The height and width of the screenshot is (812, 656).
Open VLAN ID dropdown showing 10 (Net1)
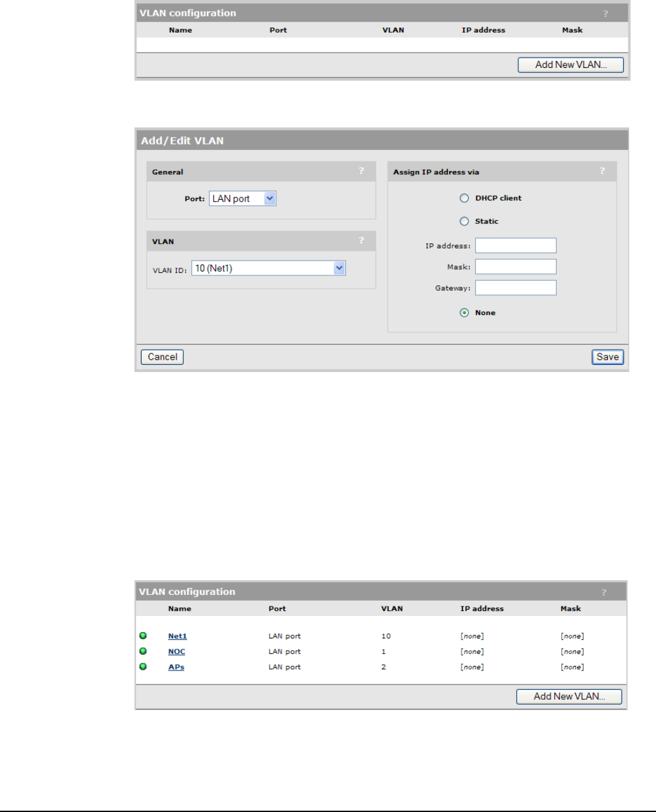(269, 268)
